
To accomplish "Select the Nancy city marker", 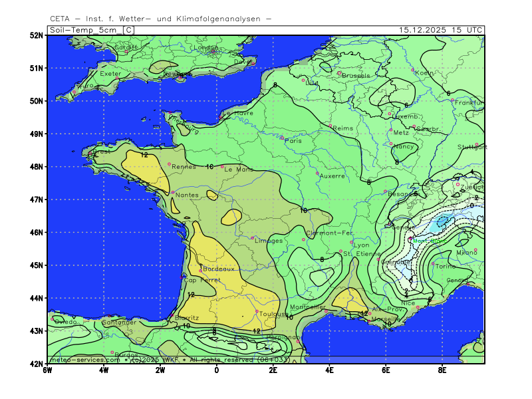I will click(x=391, y=143).
